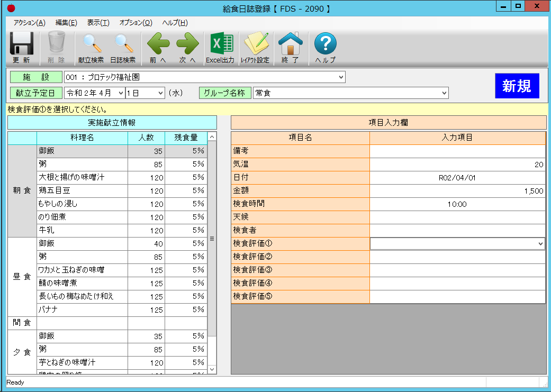The height and width of the screenshot is (392, 551).
Task: Select the 天候 input cell
Action: [x=457, y=217]
